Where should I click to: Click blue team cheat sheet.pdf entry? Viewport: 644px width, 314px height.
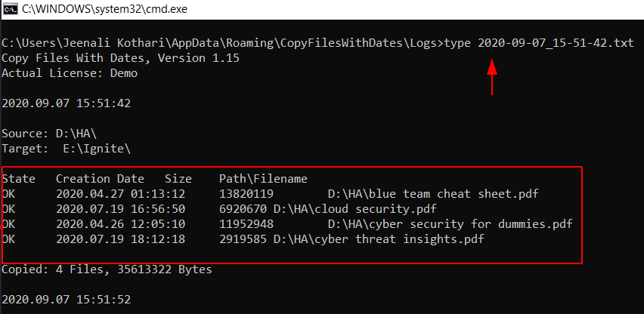click(433, 194)
